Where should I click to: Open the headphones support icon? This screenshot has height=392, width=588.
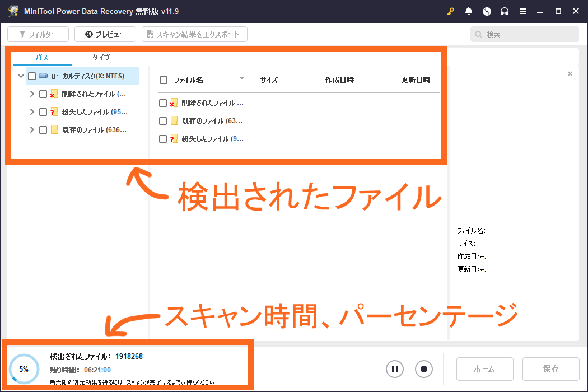click(x=505, y=11)
